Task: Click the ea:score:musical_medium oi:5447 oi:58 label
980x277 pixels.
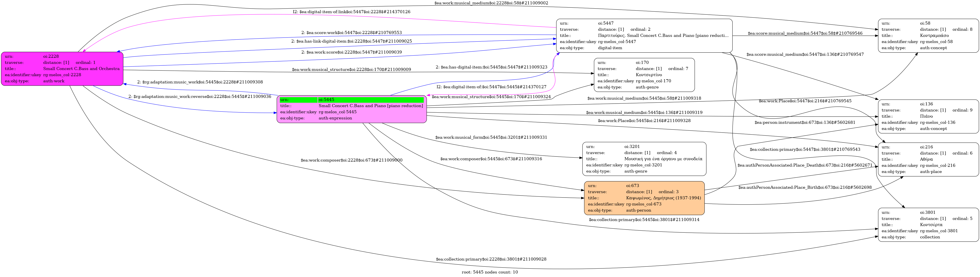Action: pyautogui.click(x=805, y=34)
